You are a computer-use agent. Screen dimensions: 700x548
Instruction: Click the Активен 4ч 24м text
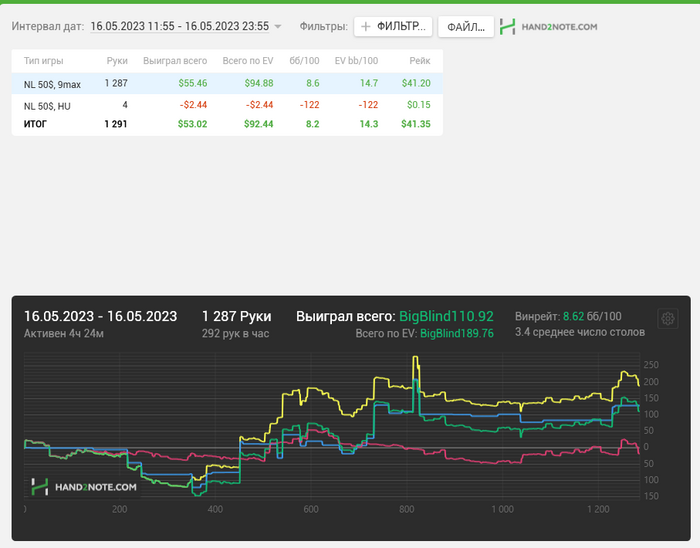tap(64, 334)
